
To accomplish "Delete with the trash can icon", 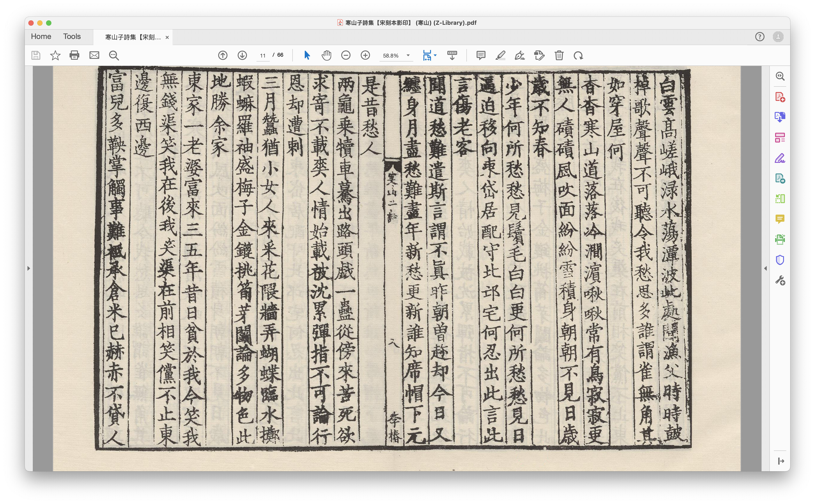I will [559, 55].
